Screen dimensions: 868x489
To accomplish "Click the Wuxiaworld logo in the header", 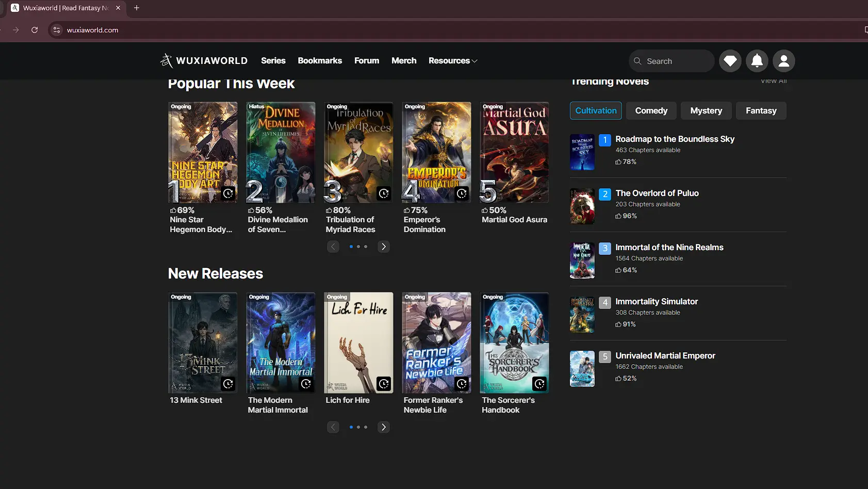I will [204, 61].
